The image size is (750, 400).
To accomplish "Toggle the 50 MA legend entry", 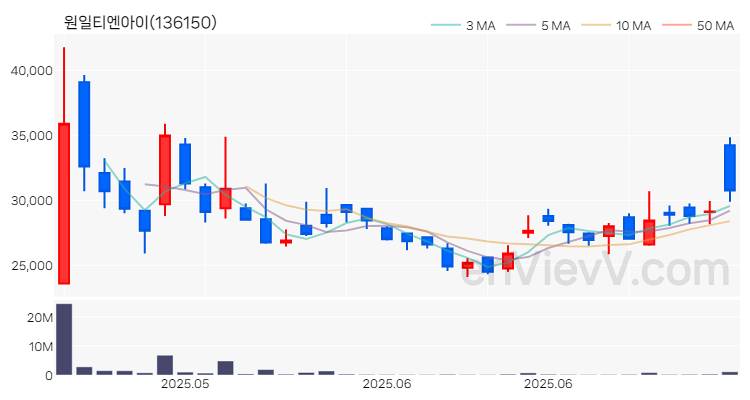I will point(698,25).
